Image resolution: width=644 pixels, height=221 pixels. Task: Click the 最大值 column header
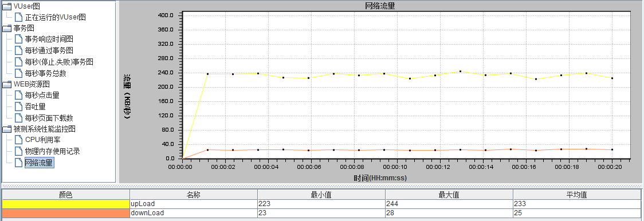point(449,195)
